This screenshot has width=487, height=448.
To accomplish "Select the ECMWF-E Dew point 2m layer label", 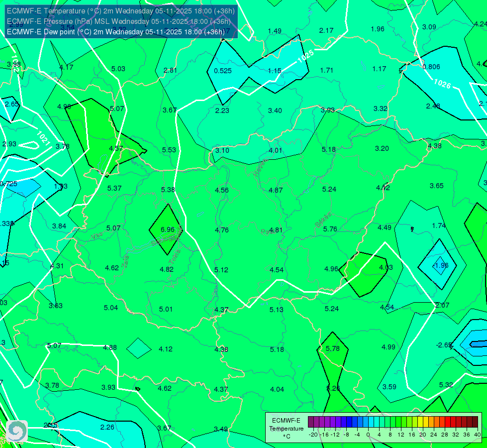I will pyautogui.click(x=115, y=32).
